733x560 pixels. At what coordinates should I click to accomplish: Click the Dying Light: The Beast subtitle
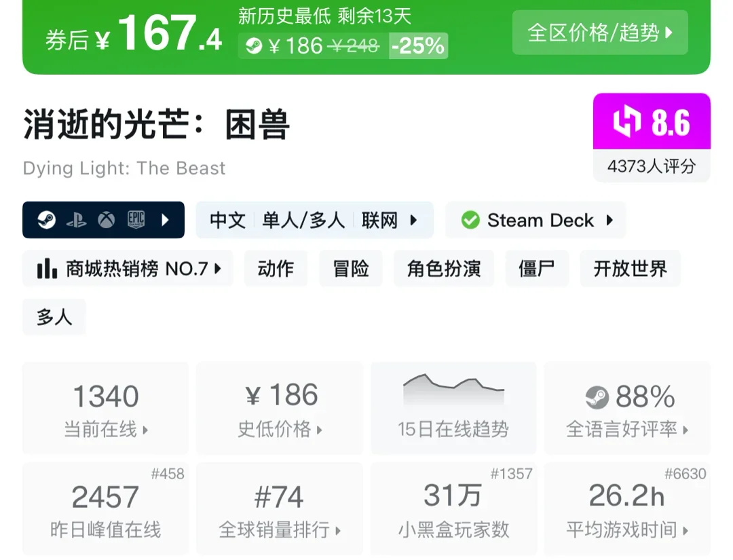coord(124,168)
